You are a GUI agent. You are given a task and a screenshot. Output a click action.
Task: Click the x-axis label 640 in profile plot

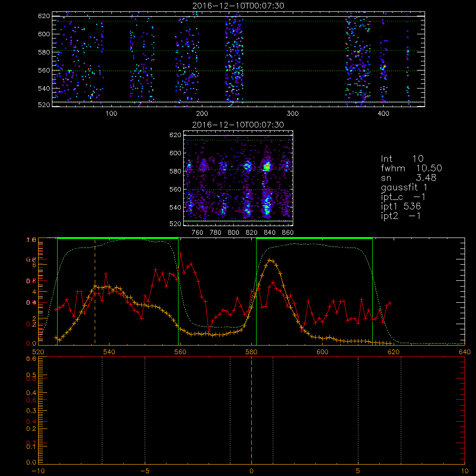[x=465, y=352]
